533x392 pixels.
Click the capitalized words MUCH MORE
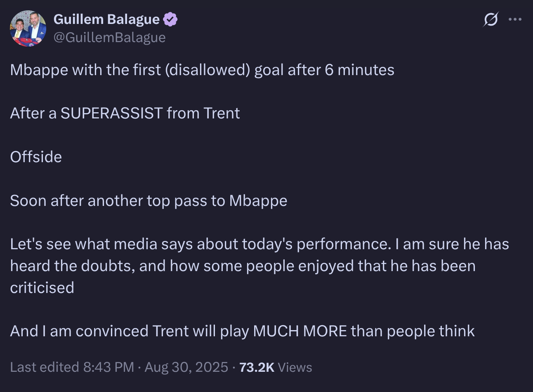click(x=300, y=331)
